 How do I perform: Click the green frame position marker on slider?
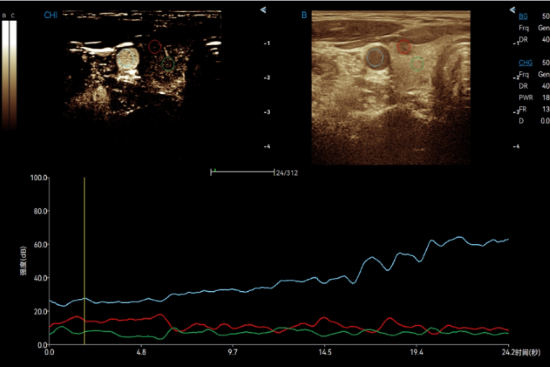(215, 171)
